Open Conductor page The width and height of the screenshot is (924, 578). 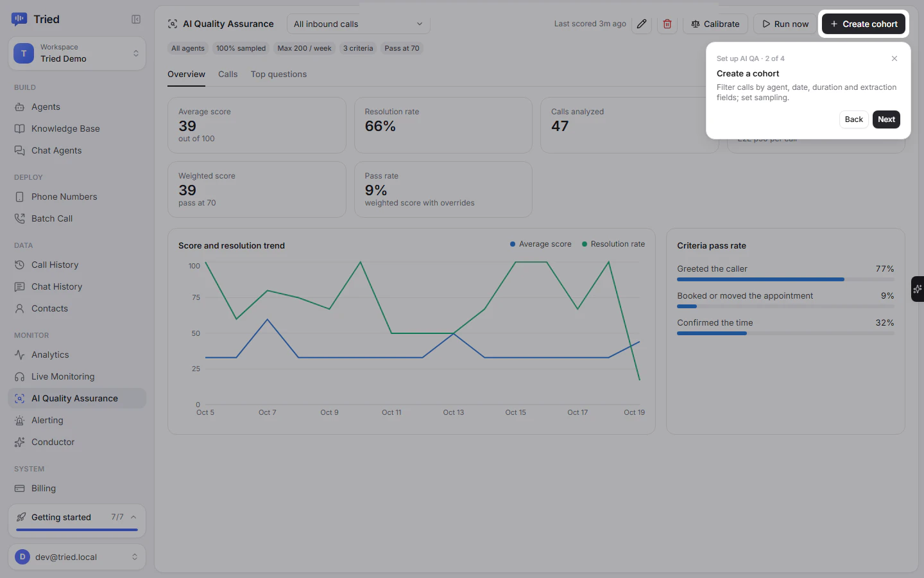pos(77,442)
